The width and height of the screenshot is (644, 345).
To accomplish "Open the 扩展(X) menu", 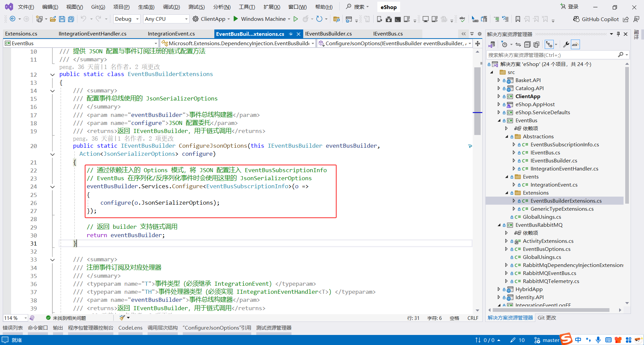I will [272, 7].
